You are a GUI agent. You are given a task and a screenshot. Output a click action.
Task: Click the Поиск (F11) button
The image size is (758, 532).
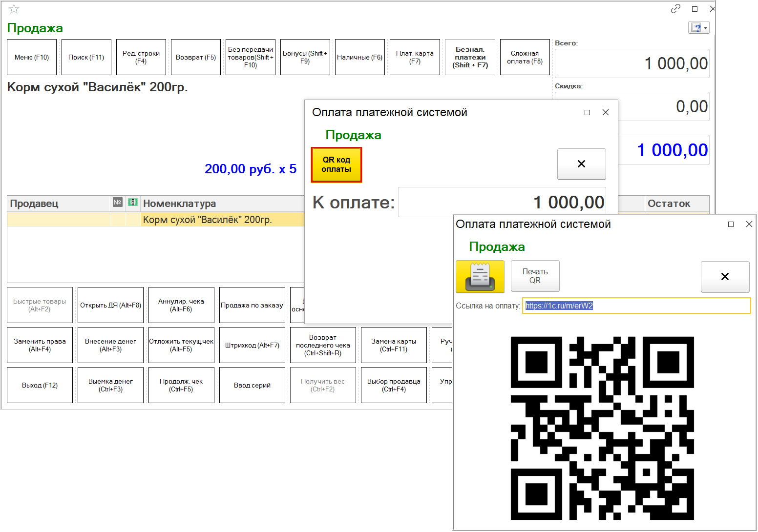pyautogui.click(x=86, y=57)
